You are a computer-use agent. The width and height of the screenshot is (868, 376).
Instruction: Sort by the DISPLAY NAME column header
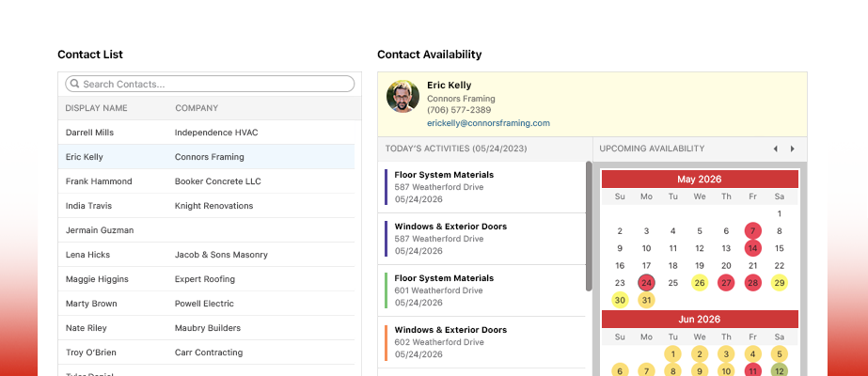click(96, 108)
